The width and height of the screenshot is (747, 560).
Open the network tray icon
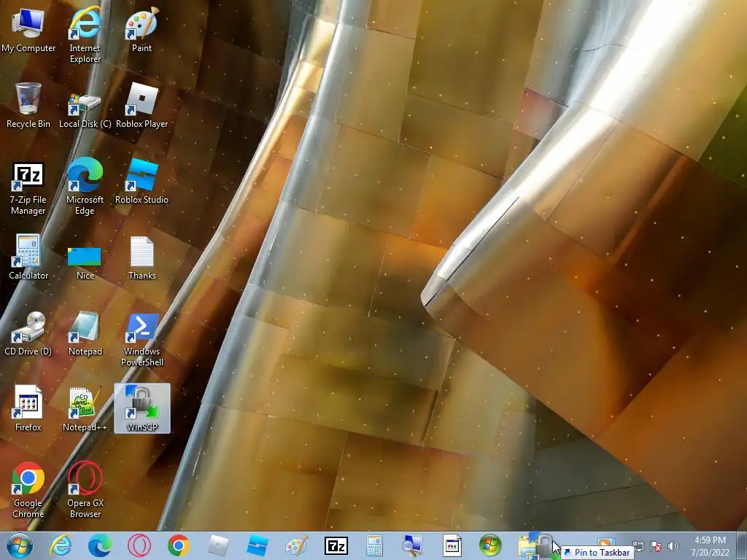pyautogui.click(x=638, y=546)
